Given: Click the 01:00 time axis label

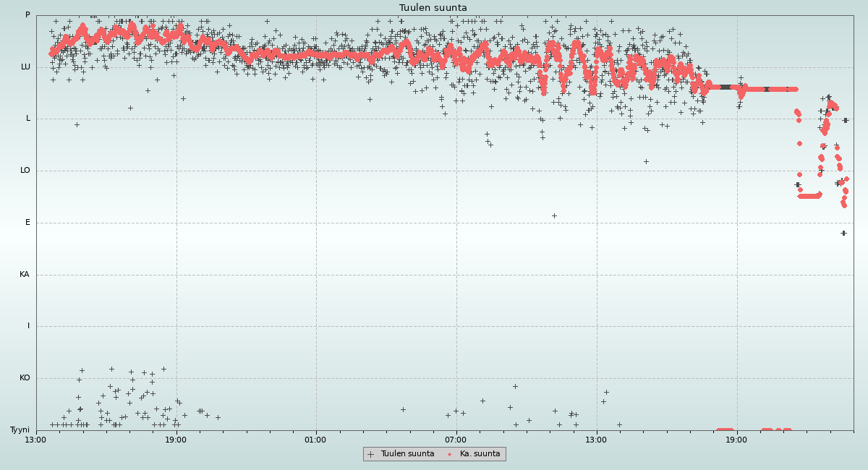Looking at the screenshot, I should click(315, 440).
